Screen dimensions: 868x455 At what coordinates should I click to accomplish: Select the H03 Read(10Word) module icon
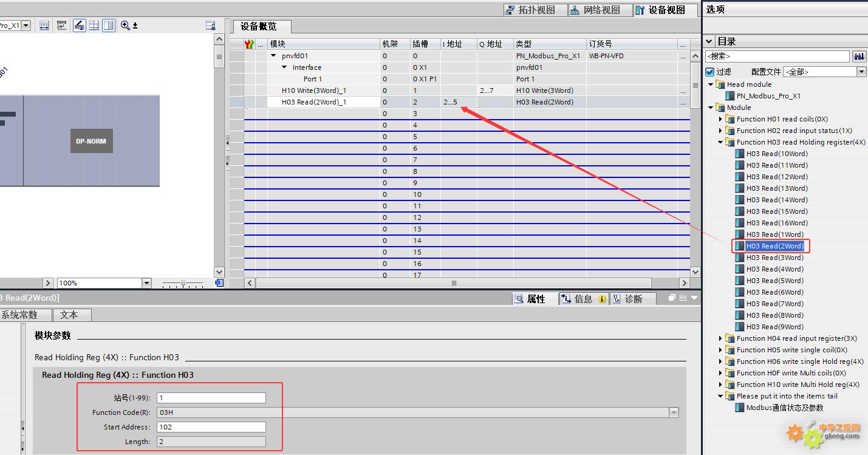[x=740, y=154]
